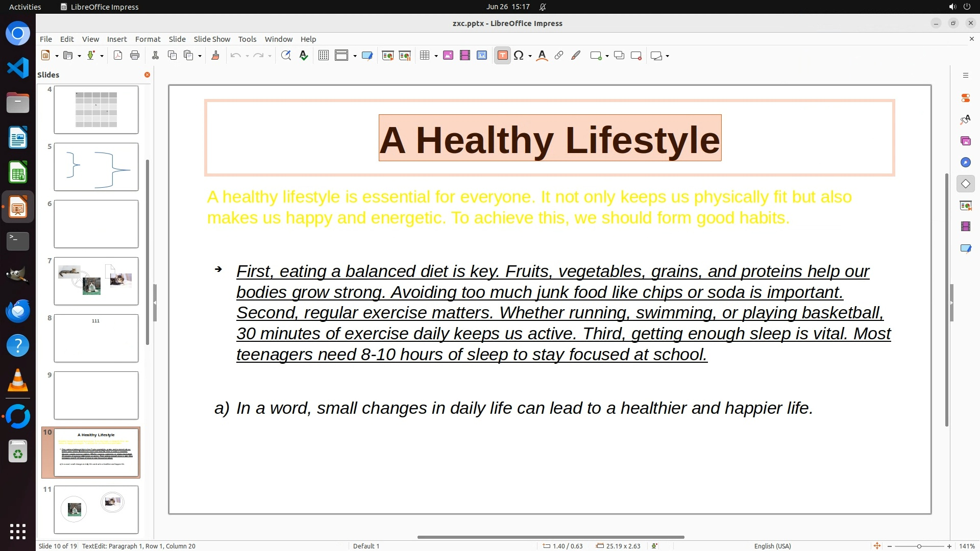Viewport: 980px width, 551px height.
Task: Click Export as PDF icon
Action: [x=118, y=56]
